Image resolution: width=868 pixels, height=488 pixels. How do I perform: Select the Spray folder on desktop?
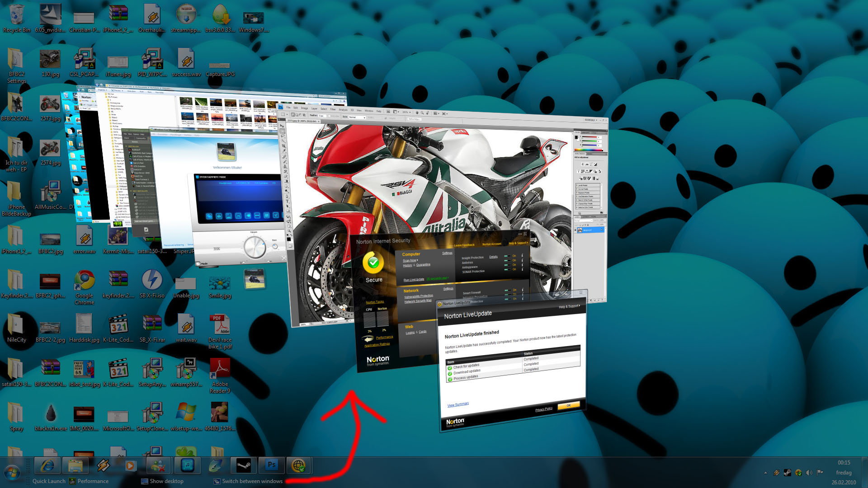point(17,417)
